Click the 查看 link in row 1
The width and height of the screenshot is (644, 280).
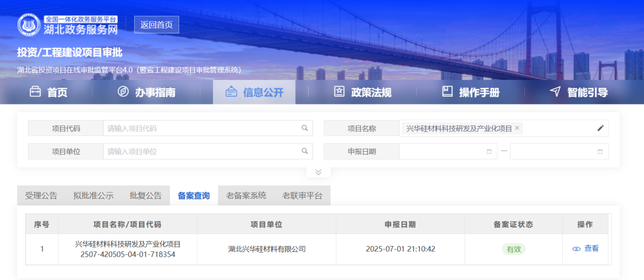tap(592, 248)
